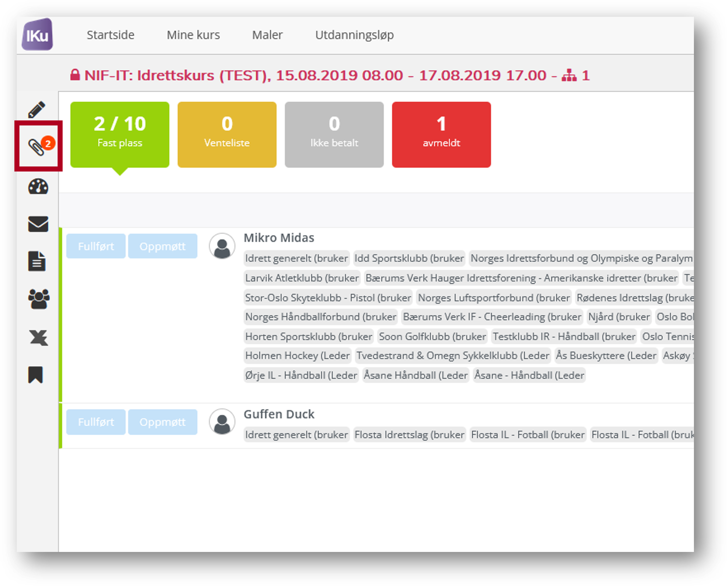Image resolution: width=728 pixels, height=586 pixels.
Task: Click 'Norges Håndballforbund (bruker' tag
Action: [x=321, y=317]
